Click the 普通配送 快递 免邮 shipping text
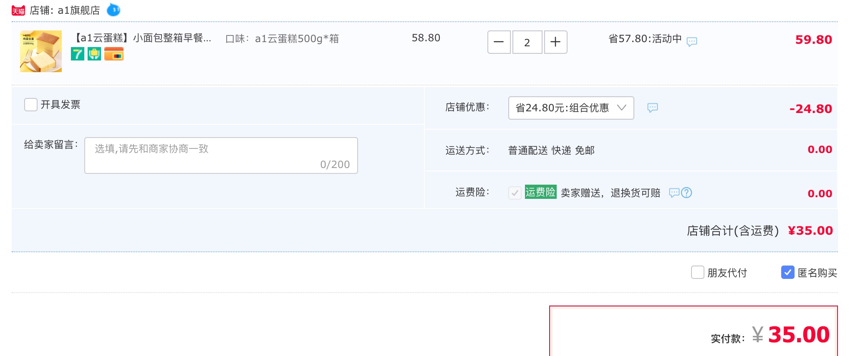868x356 pixels. 551,150
